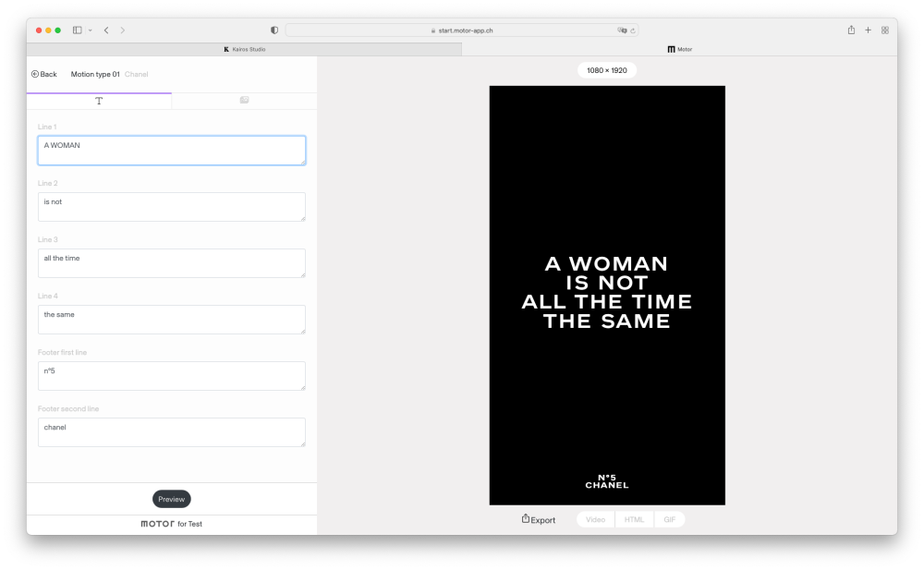Switch to the image tab icon
Screen dimensions: 924x570
pyautogui.click(x=244, y=100)
